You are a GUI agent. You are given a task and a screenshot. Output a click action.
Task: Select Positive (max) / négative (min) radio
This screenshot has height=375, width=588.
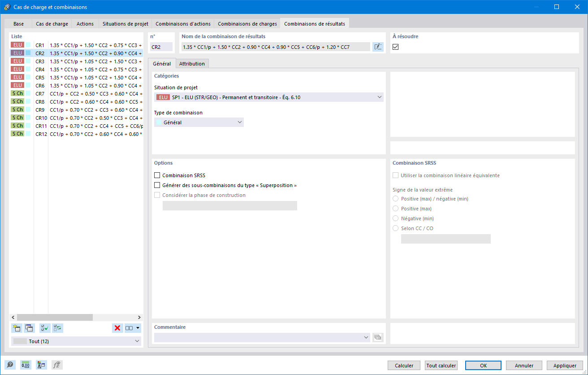395,199
